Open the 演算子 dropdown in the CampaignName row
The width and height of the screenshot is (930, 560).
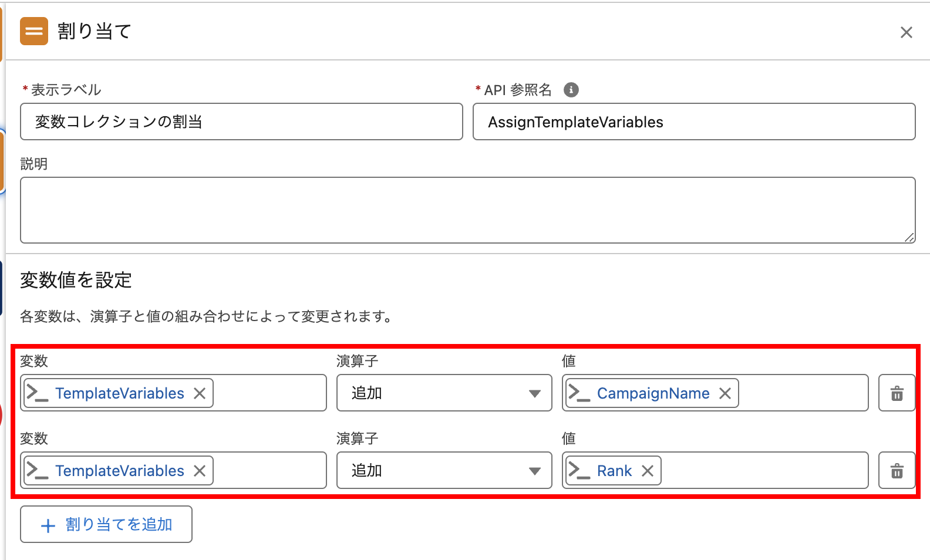tap(444, 393)
